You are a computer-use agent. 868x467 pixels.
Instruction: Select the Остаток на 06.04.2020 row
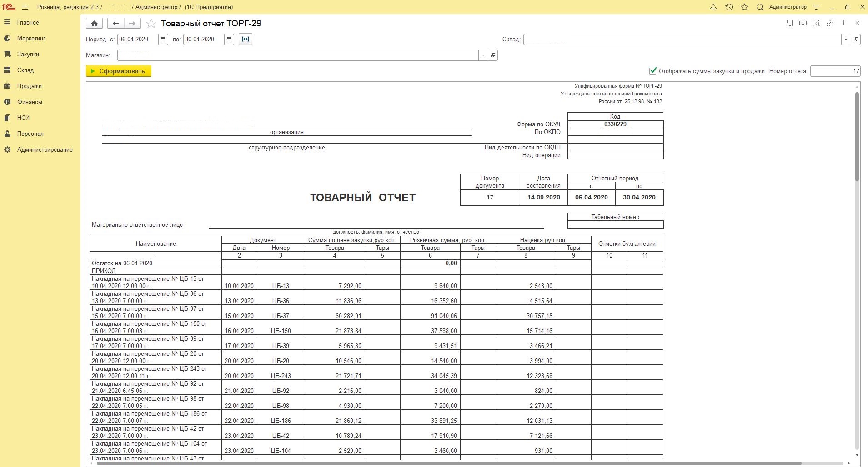click(x=156, y=263)
